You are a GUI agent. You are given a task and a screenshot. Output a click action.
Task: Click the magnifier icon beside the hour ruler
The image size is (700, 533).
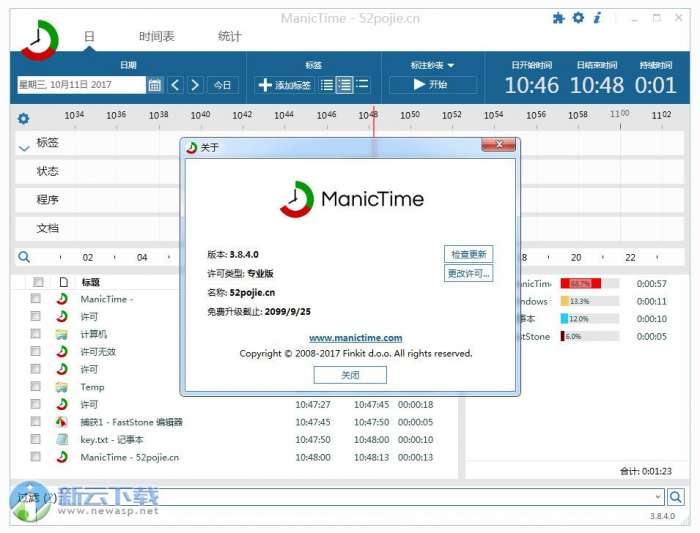click(x=24, y=257)
